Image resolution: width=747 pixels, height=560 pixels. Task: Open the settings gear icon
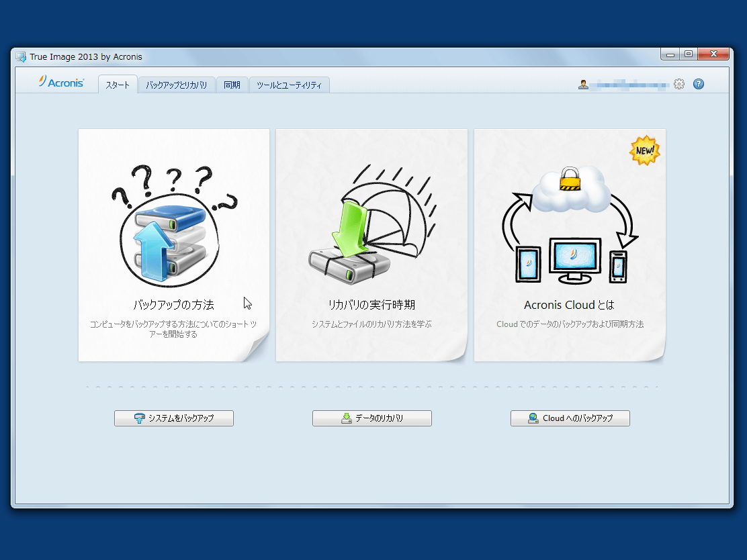tap(679, 85)
